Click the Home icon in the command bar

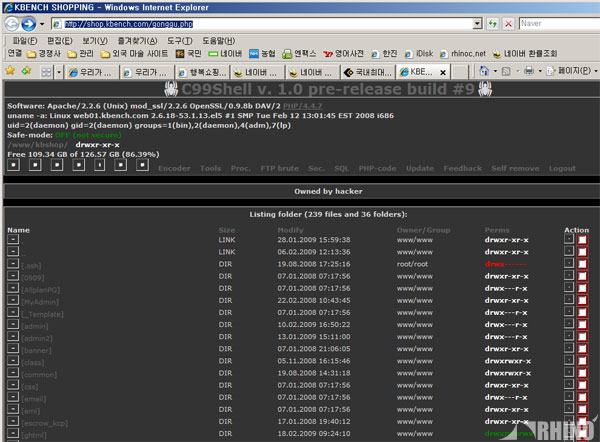coord(484,71)
